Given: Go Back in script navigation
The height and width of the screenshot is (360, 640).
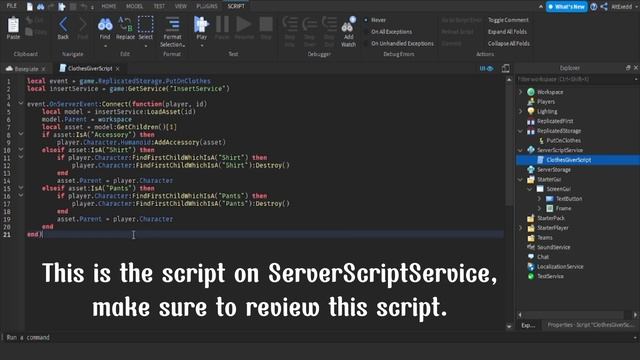Looking at the screenshot, I should 63,25.
